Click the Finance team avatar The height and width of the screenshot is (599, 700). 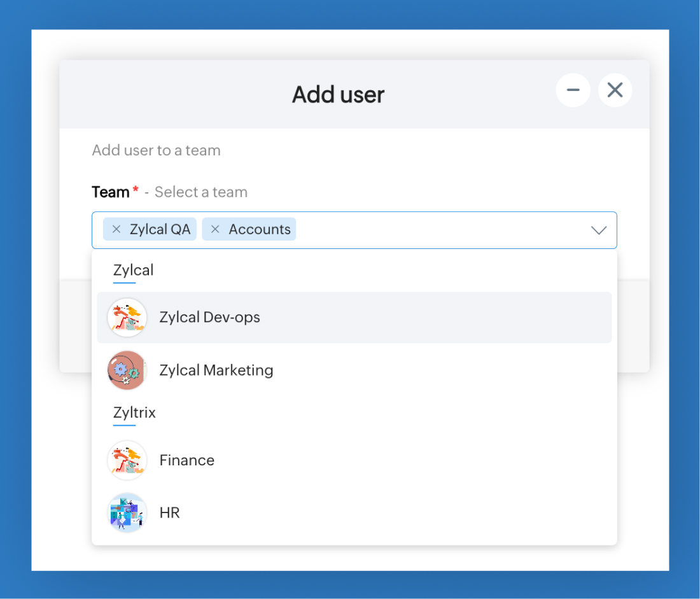click(x=127, y=460)
